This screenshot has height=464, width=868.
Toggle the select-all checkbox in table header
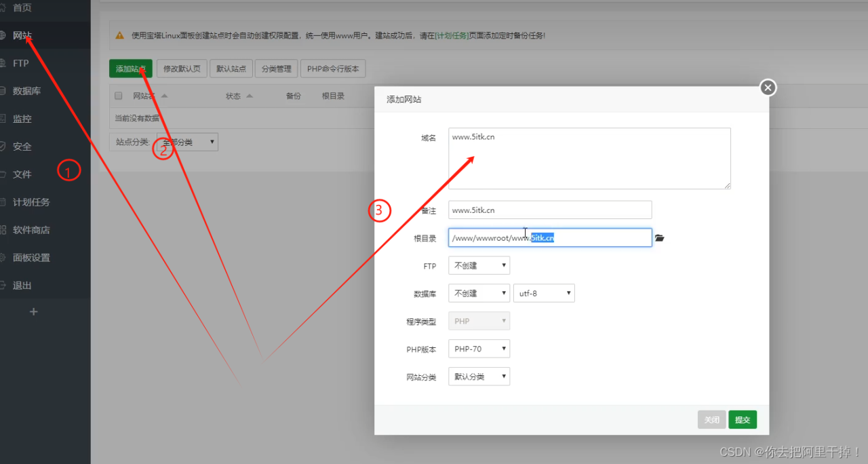pos(119,96)
